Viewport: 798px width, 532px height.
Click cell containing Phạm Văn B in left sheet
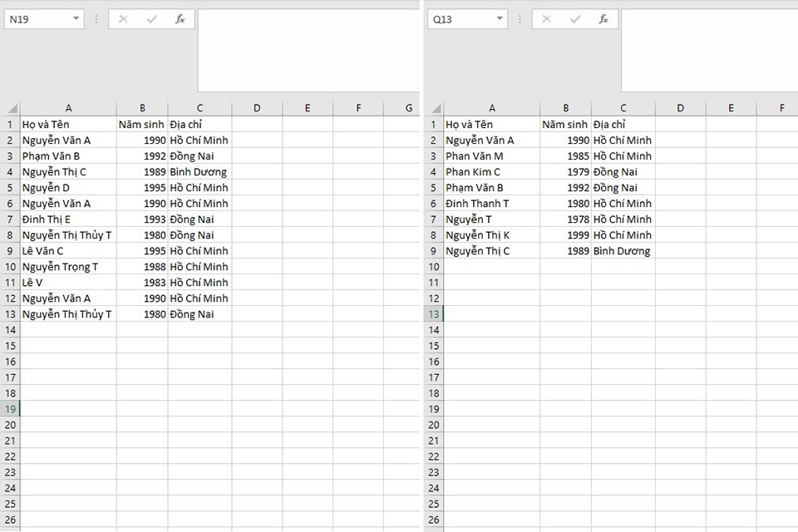pos(69,155)
